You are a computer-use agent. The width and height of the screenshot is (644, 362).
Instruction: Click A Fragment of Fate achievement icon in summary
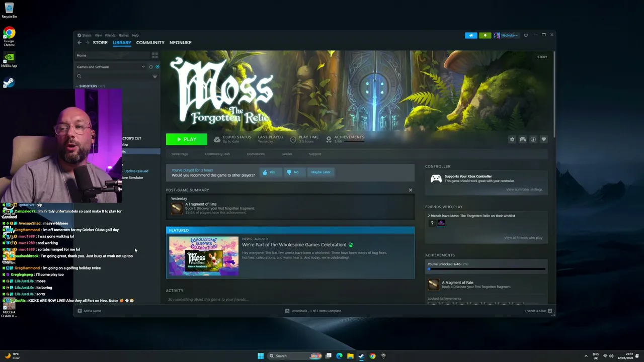pos(177,208)
